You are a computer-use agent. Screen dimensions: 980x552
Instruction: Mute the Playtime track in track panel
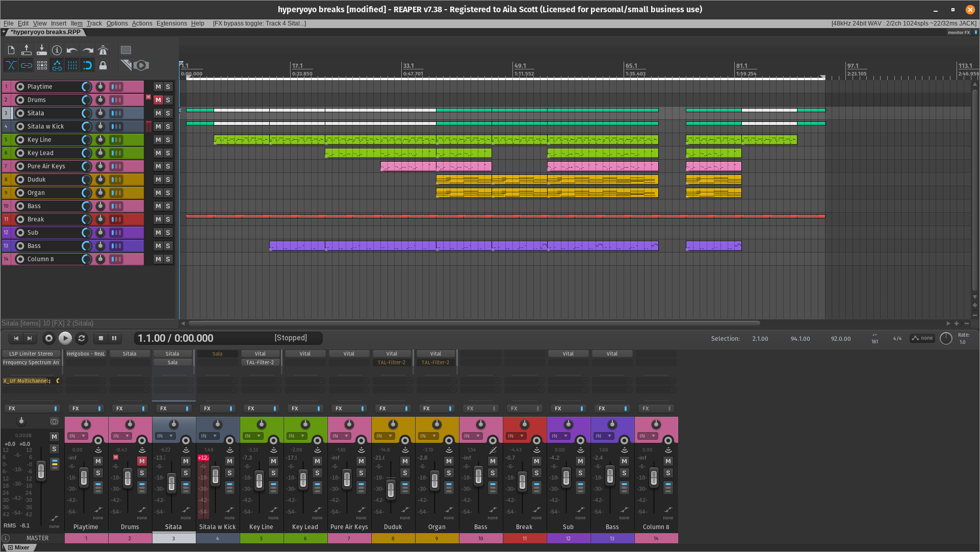click(x=158, y=87)
